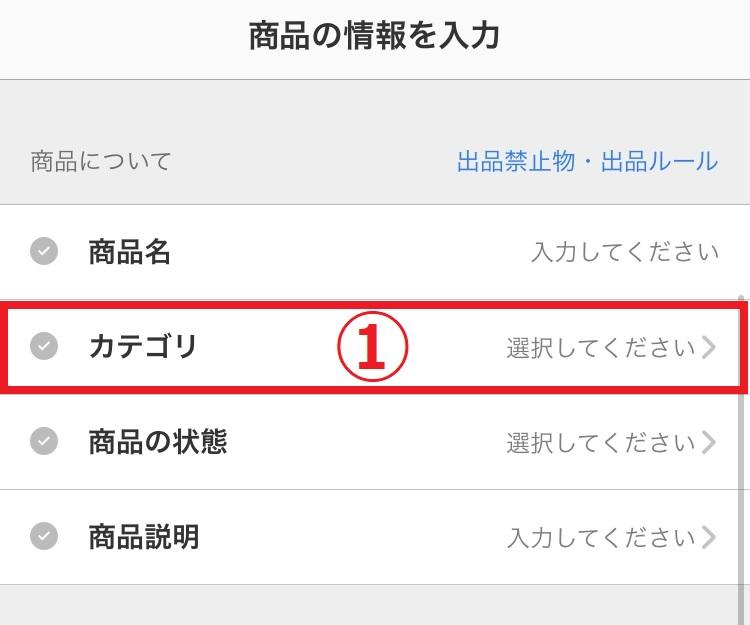Select the 商品名 label
This screenshot has height=625, width=750.
tap(130, 251)
